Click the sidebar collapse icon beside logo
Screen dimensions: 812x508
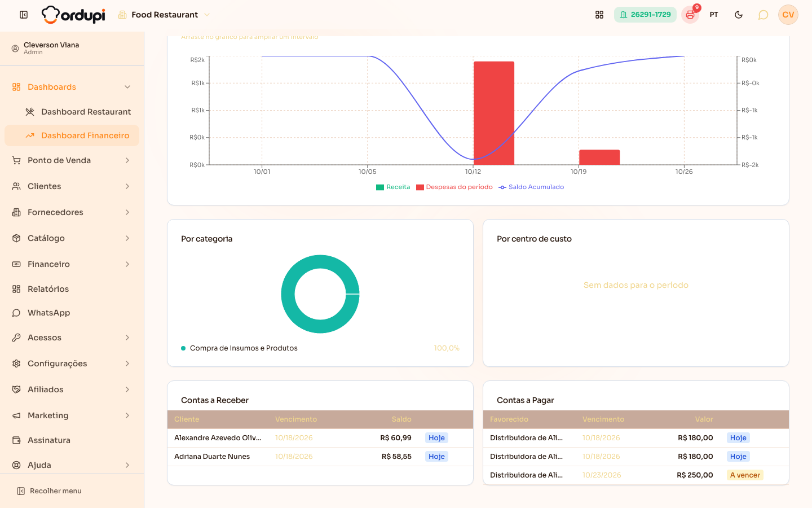[24, 15]
